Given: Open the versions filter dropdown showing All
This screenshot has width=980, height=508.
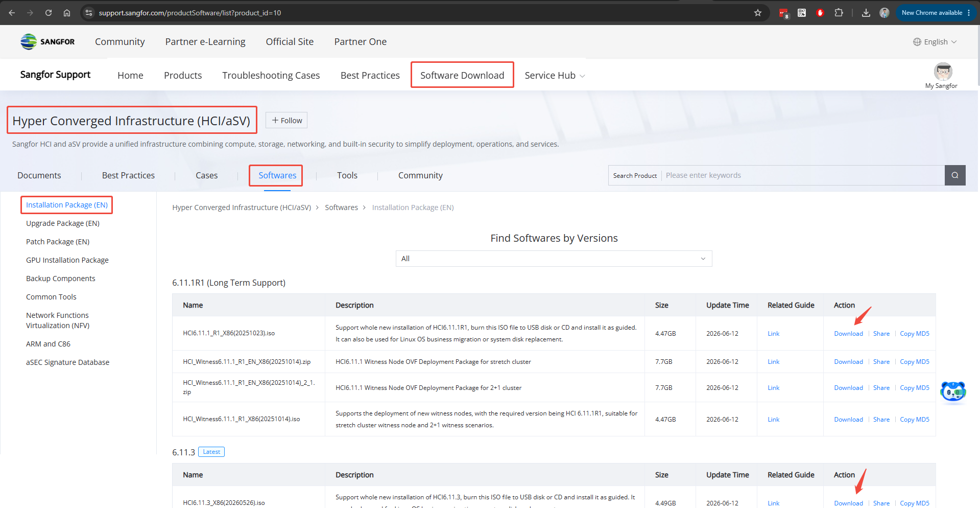Looking at the screenshot, I should click(554, 259).
